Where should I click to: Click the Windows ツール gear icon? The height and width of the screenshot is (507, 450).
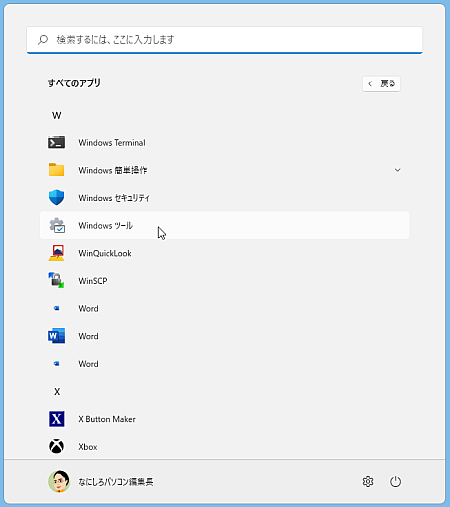click(57, 225)
